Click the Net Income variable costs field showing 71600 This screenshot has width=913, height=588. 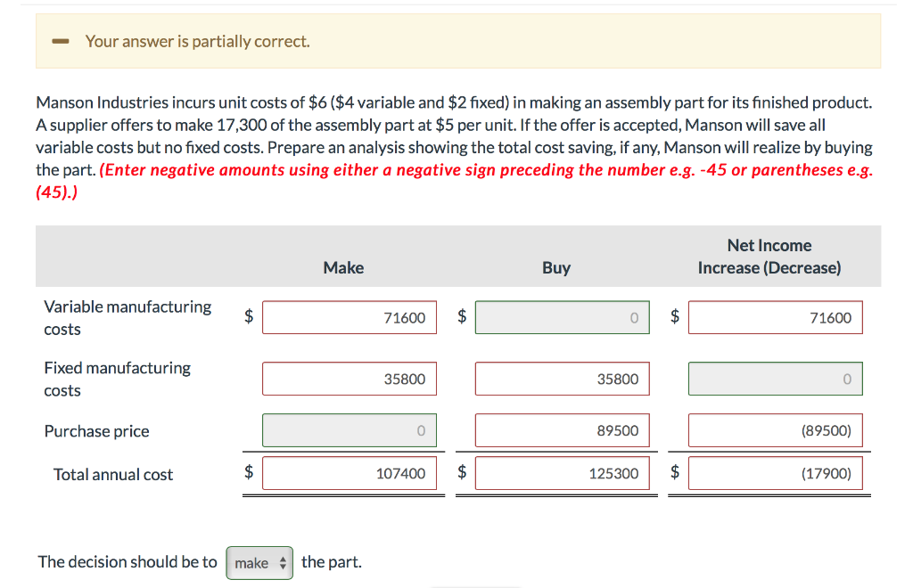point(775,316)
